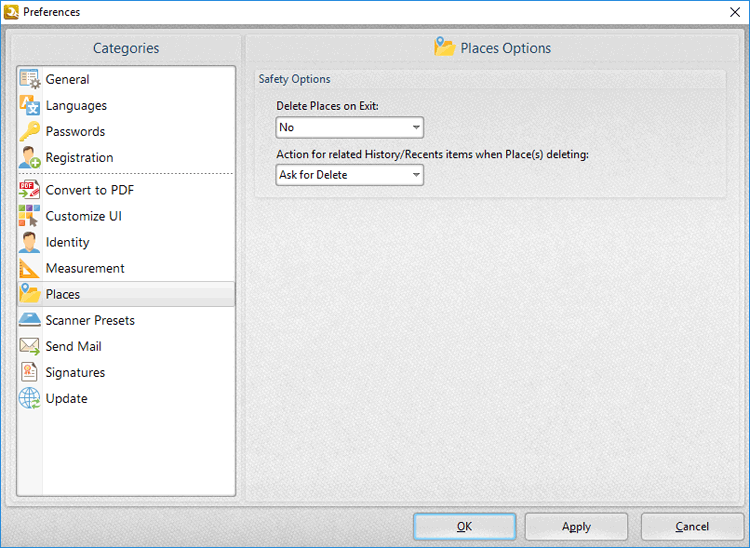Select Convert to PDF category
This screenshot has height=548, width=750.
click(x=90, y=190)
